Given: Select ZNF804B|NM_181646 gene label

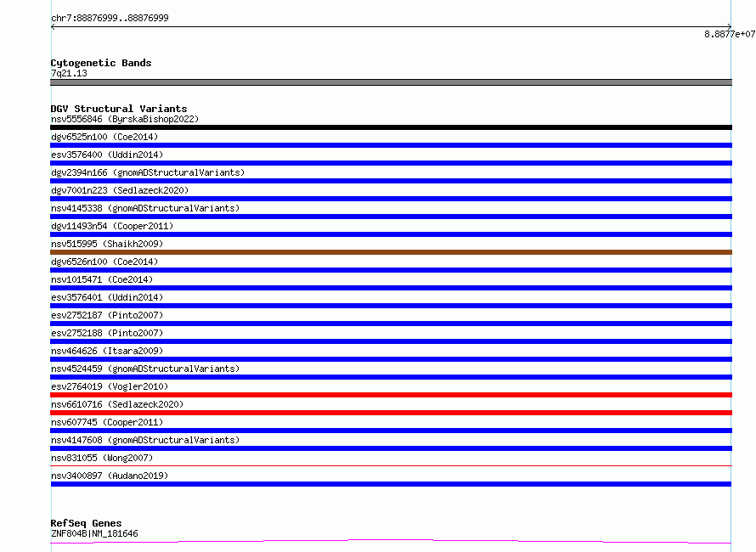Looking at the screenshot, I should pyautogui.click(x=94, y=533).
